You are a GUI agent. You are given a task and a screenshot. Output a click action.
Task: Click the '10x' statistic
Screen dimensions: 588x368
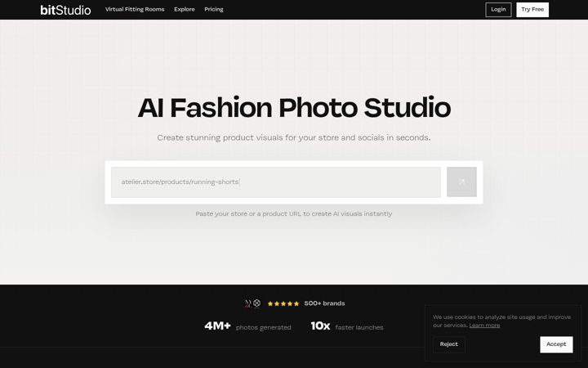[320, 326]
